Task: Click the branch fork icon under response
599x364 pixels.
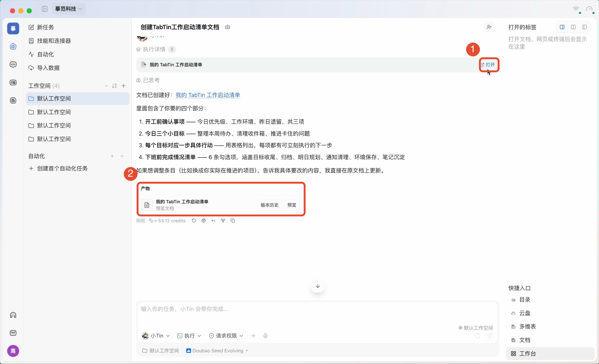Action: click(x=223, y=221)
